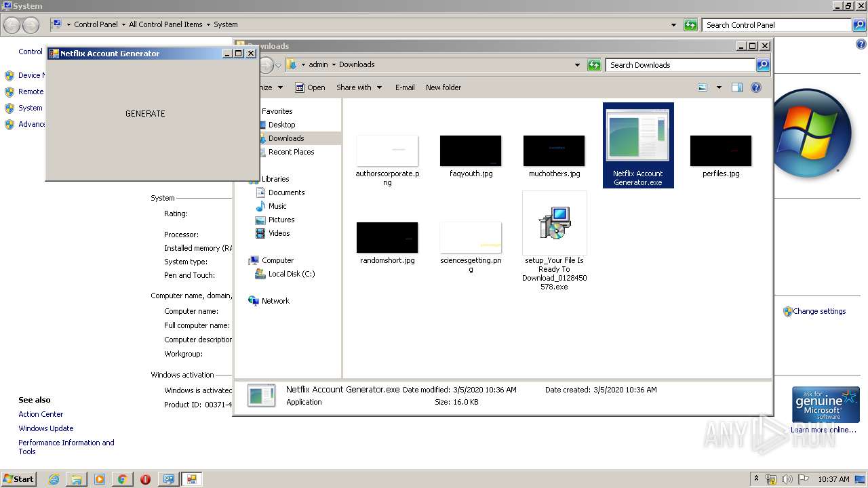Open the Documents library
Viewport: 868px width, 488px height.
286,192
